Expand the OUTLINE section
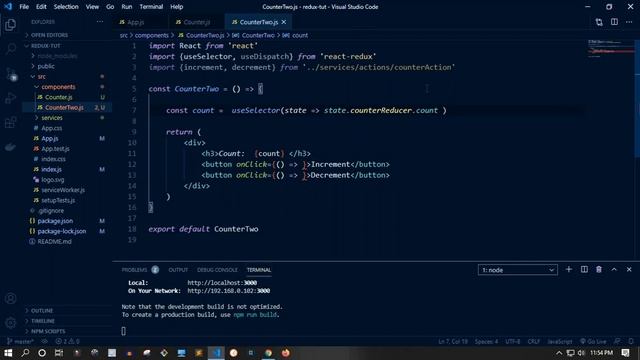Image resolution: width=640 pixels, height=360 pixels. [42, 311]
